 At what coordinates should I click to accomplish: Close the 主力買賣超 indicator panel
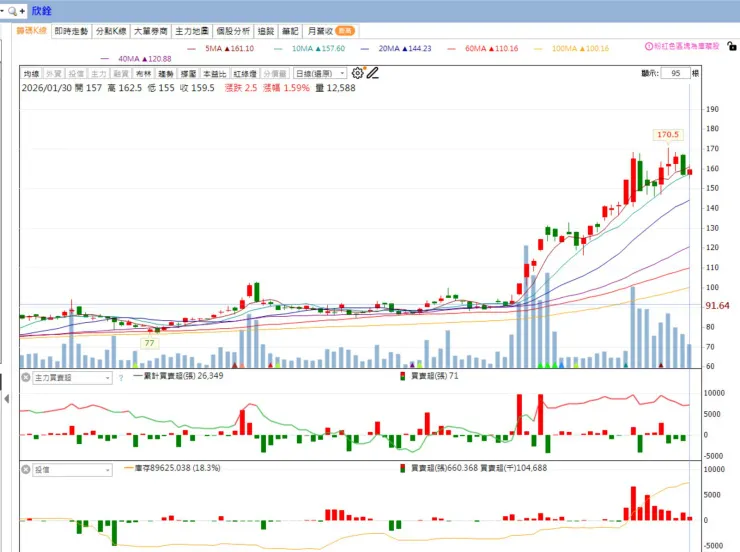pyautogui.click(x=26, y=377)
